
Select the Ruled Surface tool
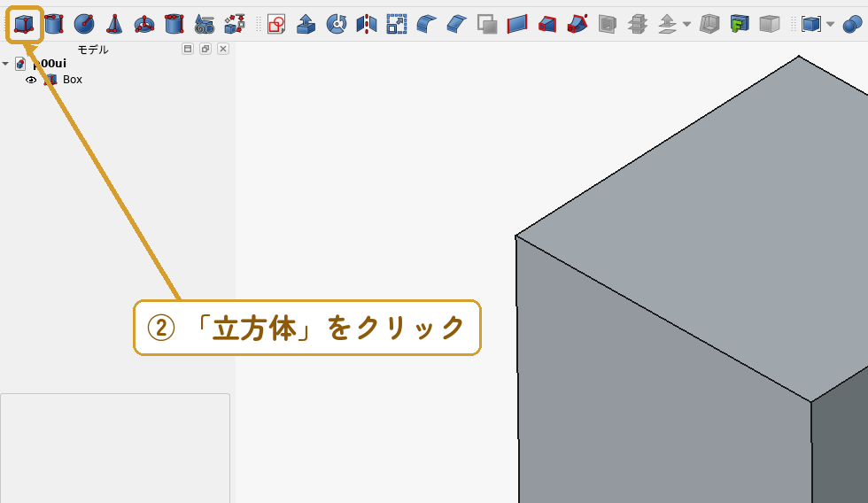coord(517,24)
